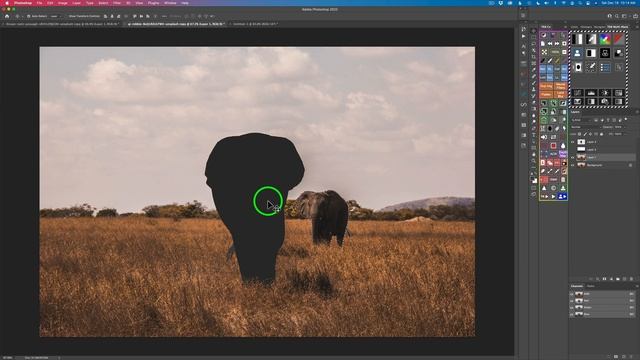
Task: Click the oval vignette mask icon
Action: pos(578,67)
